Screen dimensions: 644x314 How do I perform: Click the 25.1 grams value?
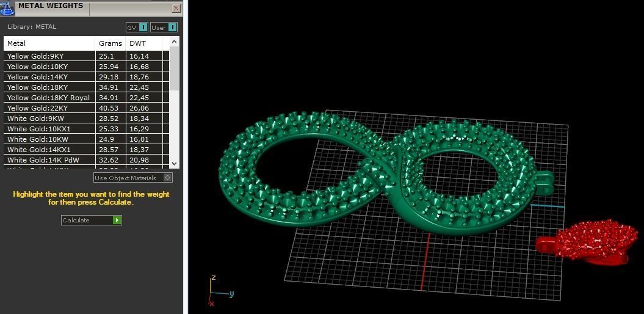[107, 56]
